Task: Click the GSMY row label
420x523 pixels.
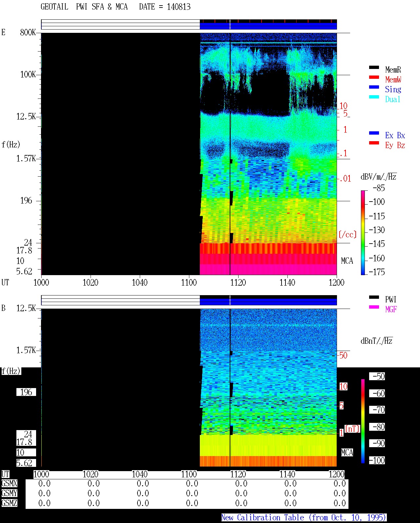Action: coord(10,493)
